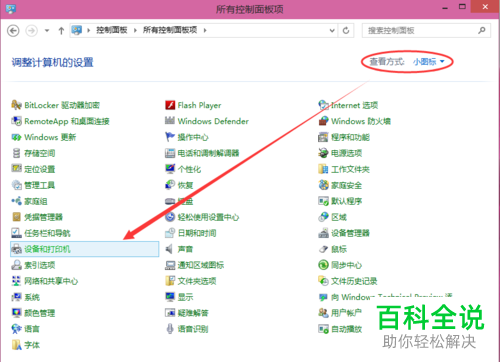Click the 管理工具 icon
Screen dimensions: 500x362
point(16,185)
